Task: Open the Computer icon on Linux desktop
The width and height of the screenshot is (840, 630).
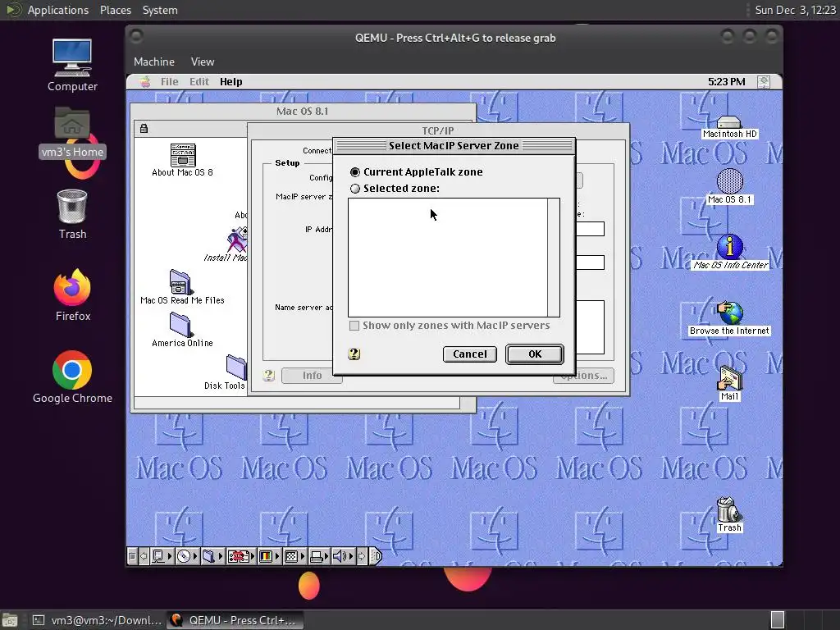Action: (x=72, y=66)
